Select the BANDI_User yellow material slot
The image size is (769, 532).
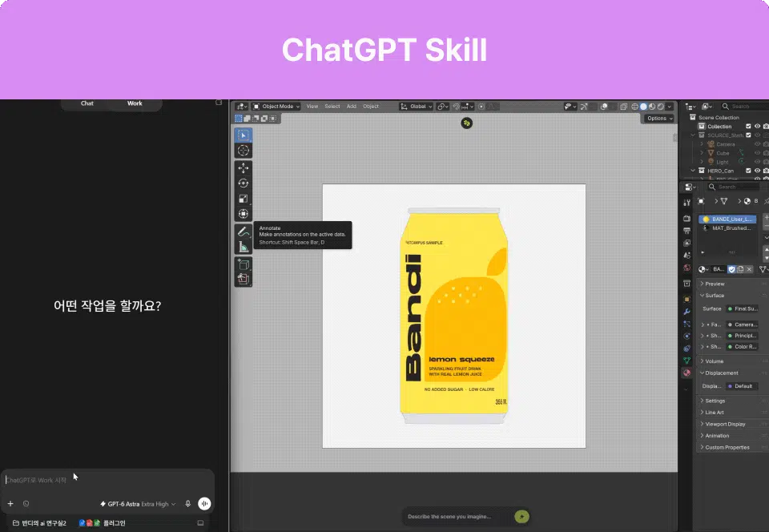727,220
